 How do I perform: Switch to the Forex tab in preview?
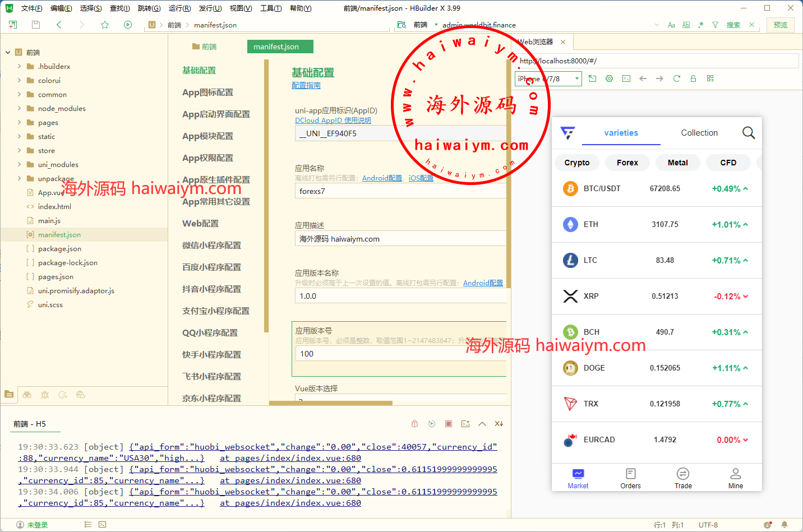click(627, 163)
